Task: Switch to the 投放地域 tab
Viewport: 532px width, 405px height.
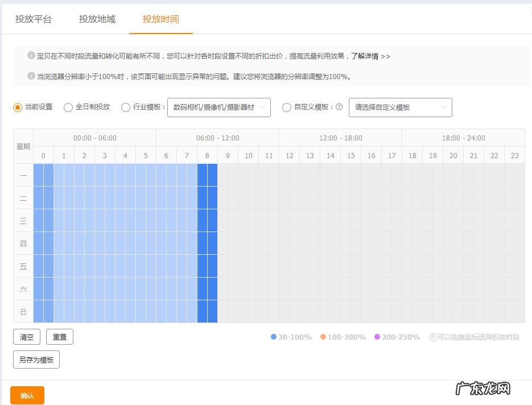Action: click(96, 19)
